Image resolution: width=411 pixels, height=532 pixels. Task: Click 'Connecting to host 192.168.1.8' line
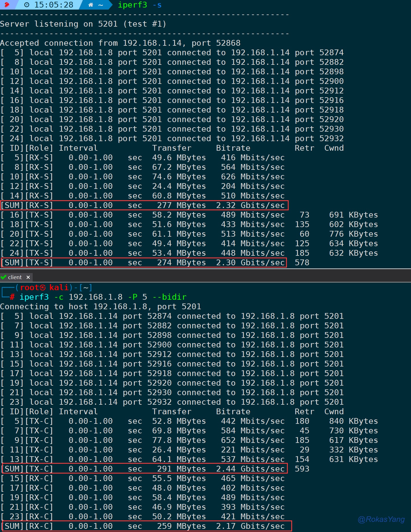pos(100,307)
